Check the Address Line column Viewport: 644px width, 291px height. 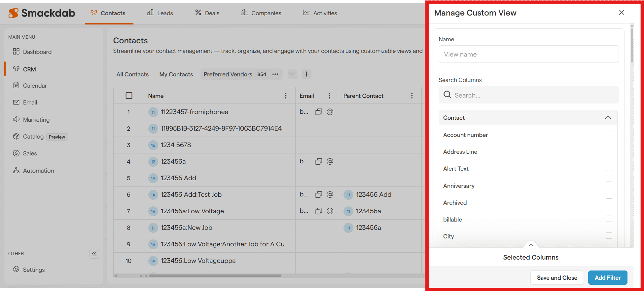pyautogui.click(x=609, y=151)
